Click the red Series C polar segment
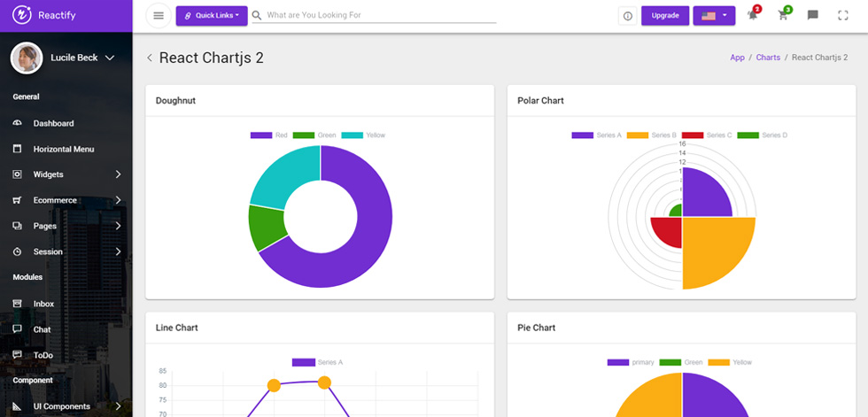The height and width of the screenshot is (417, 868). coord(668,230)
